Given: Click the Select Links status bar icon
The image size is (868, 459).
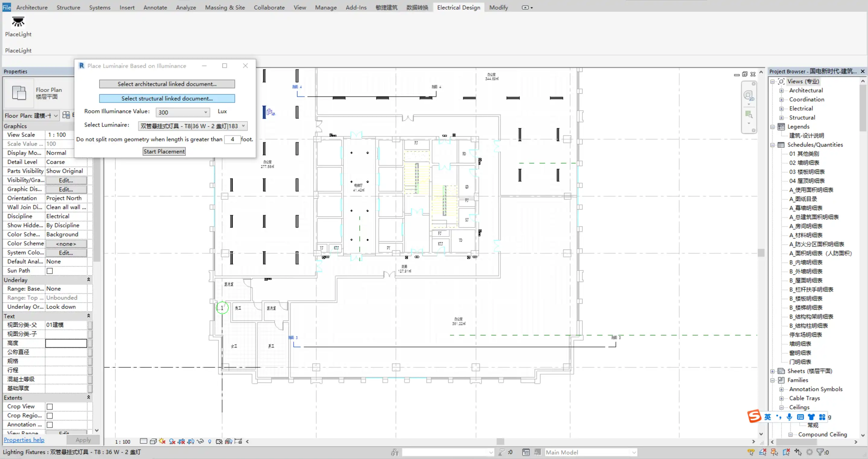Looking at the screenshot, I should (x=751, y=452).
